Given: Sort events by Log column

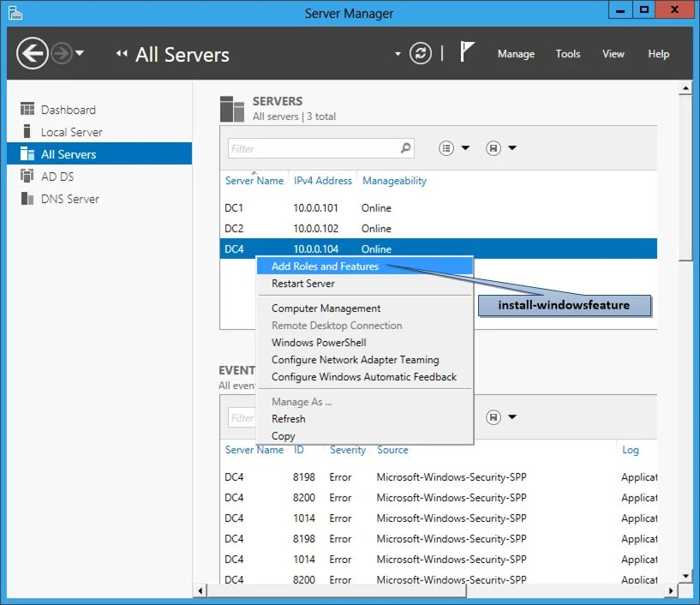Looking at the screenshot, I should pos(631,450).
